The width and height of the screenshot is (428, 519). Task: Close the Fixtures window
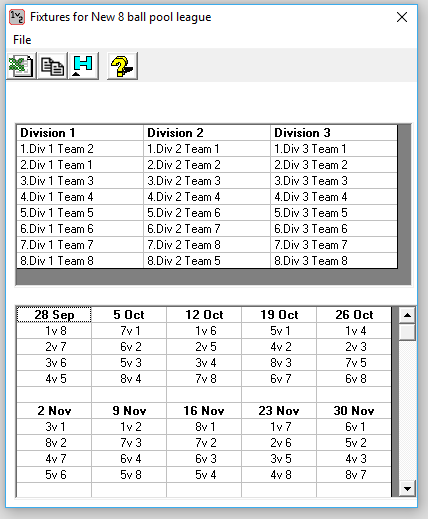pos(402,17)
